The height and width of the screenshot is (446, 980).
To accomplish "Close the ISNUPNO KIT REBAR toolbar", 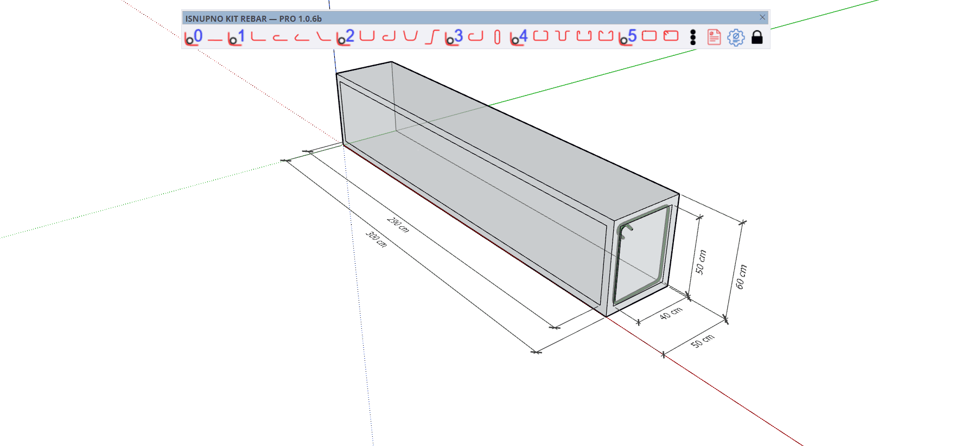I will tap(762, 17).
